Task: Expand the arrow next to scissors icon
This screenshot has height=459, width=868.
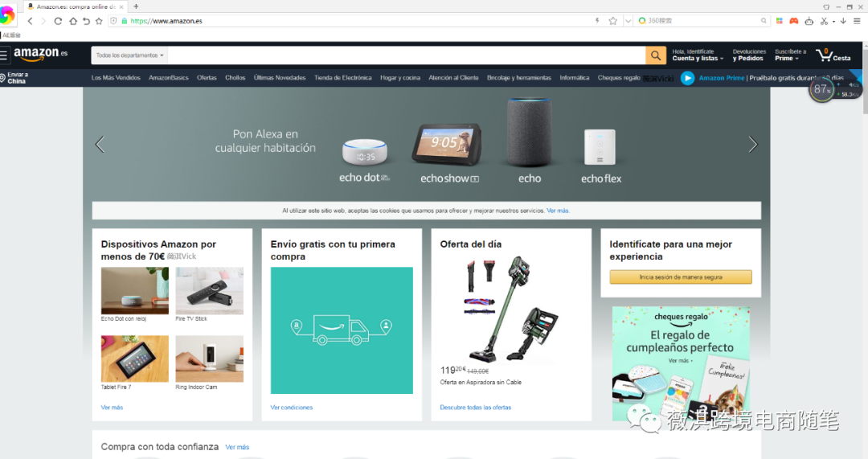Action: click(833, 21)
